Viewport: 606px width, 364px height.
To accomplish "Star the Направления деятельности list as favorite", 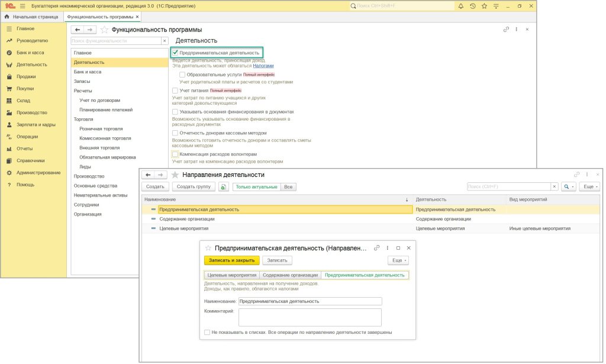I will [x=175, y=175].
